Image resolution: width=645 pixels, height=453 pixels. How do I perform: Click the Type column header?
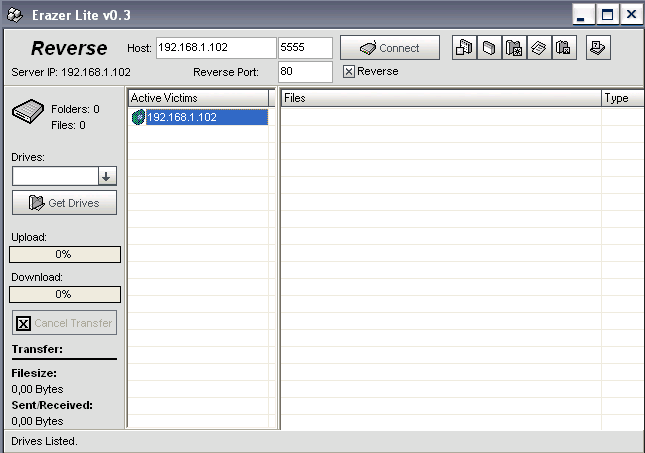tap(620, 98)
